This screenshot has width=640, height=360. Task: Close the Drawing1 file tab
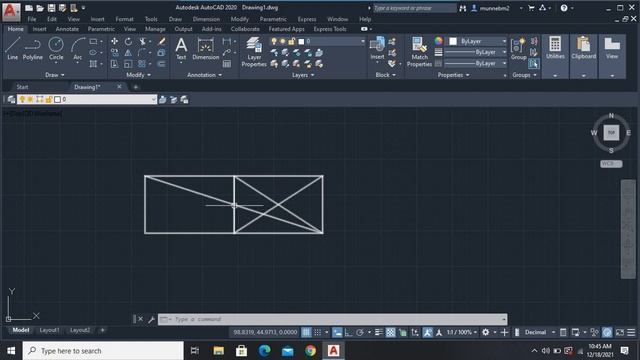119,87
